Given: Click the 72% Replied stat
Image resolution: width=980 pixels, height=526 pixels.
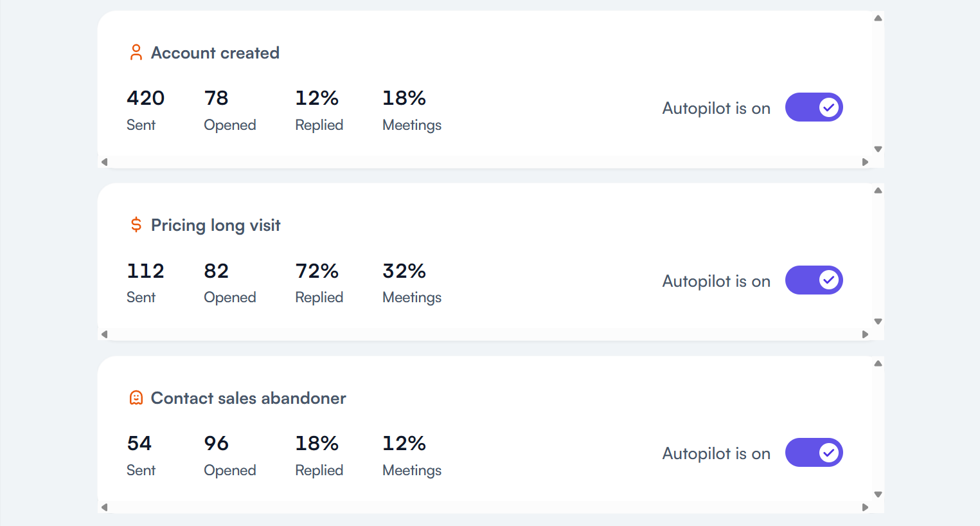Looking at the screenshot, I should point(319,283).
